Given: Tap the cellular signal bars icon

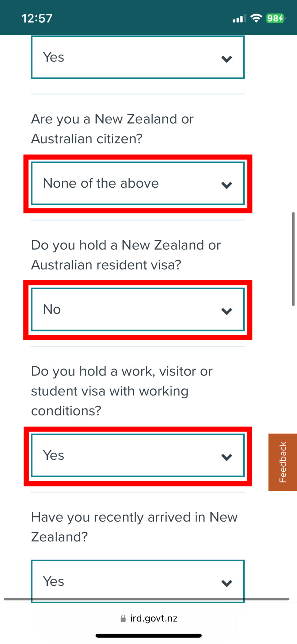Looking at the screenshot, I should click(239, 19).
